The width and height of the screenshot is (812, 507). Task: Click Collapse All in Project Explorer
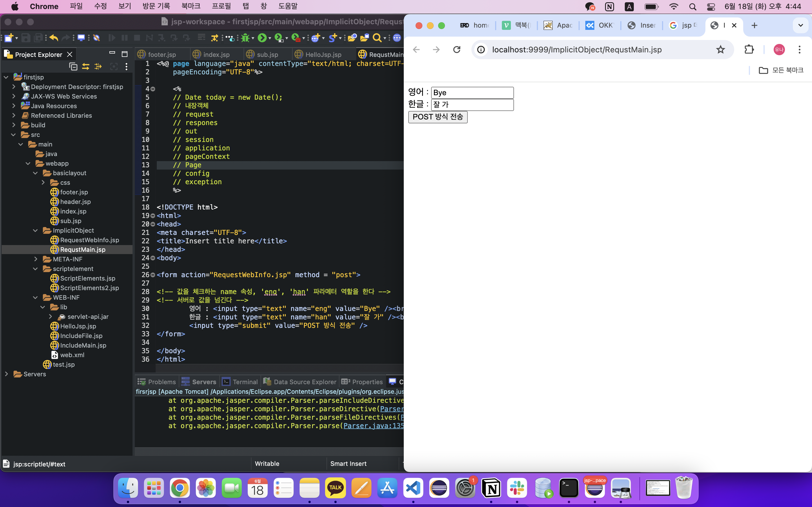pyautogui.click(x=73, y=67)
